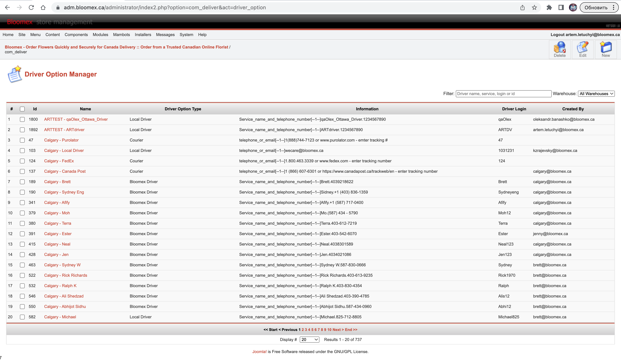Go to the Next pagination page
Screen dimensions: 621x364
point(338,329)
